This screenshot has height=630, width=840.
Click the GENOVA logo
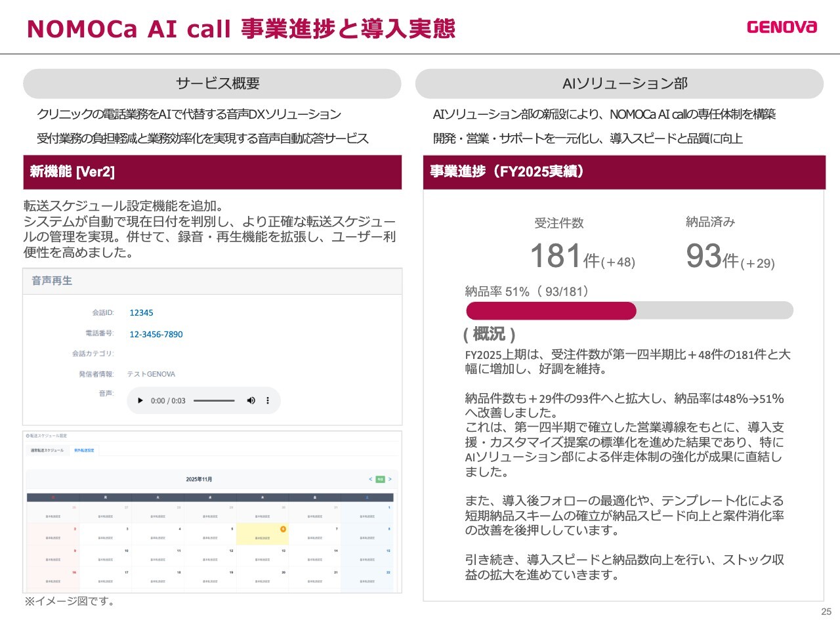(782, 27)
